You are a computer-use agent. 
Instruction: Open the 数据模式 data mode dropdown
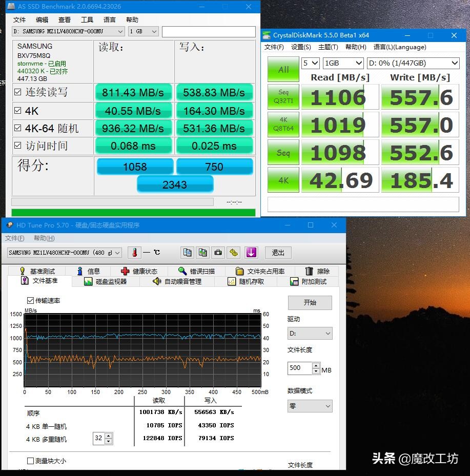click(310, 406)
